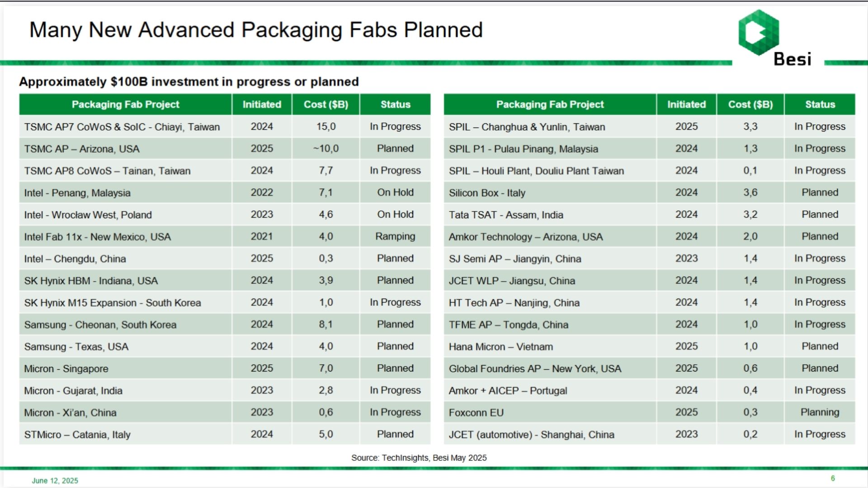Click the Ramping status for Intel Fab 11x

coord(395,237)
